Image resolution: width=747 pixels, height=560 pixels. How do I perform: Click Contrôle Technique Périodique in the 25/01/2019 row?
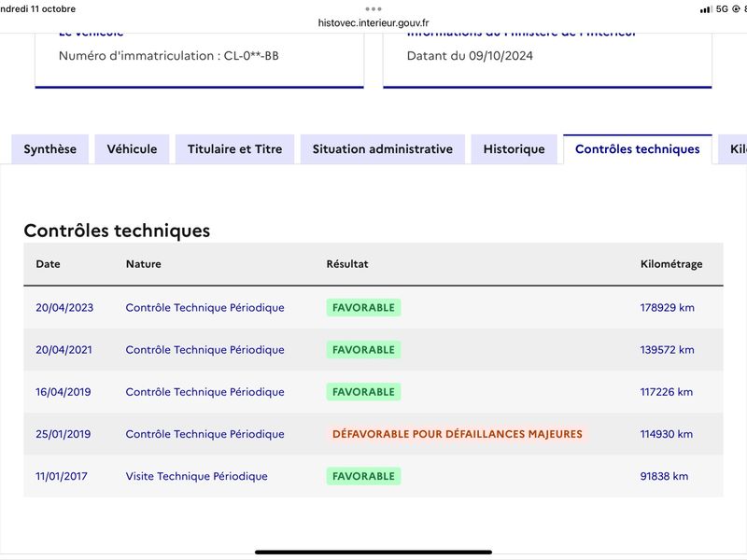pos(204,434)
